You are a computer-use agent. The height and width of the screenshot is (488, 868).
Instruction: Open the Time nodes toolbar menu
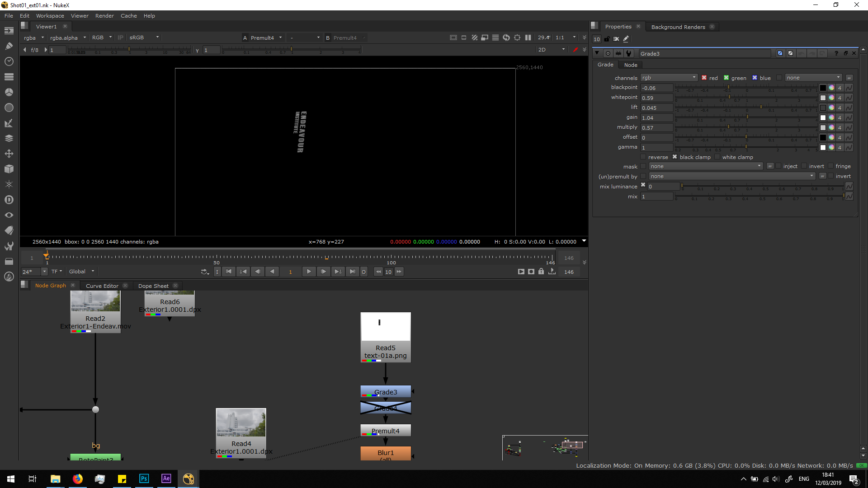click(9, 61)
